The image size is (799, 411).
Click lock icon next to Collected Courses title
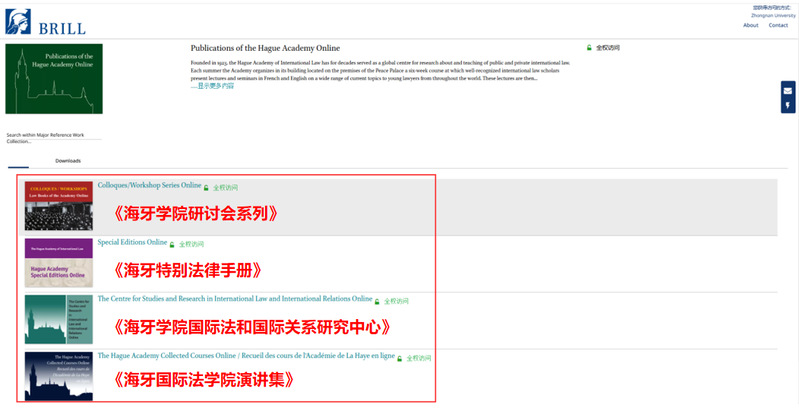[x=401, y=358]
